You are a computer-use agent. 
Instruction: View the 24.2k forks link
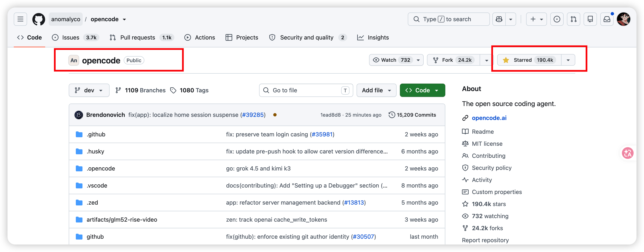tap(487, 228)
